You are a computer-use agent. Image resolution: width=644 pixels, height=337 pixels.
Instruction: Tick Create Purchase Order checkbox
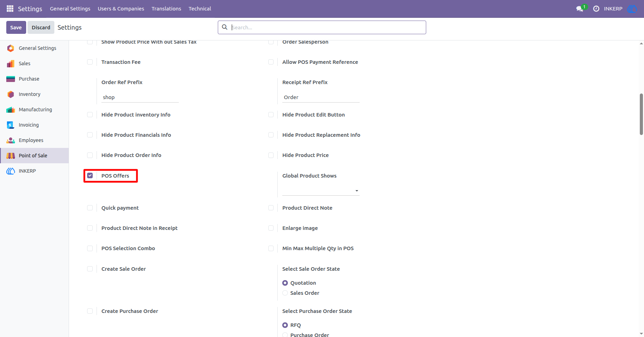pyautogui.click(x=90, y=311)
